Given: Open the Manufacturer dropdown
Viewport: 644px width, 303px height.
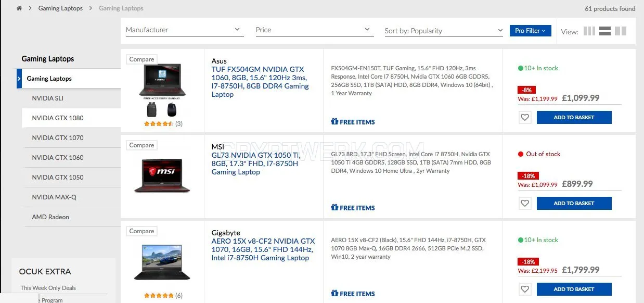Looking at the screenshot, I should pyautogui.click(x=185, y=30).
